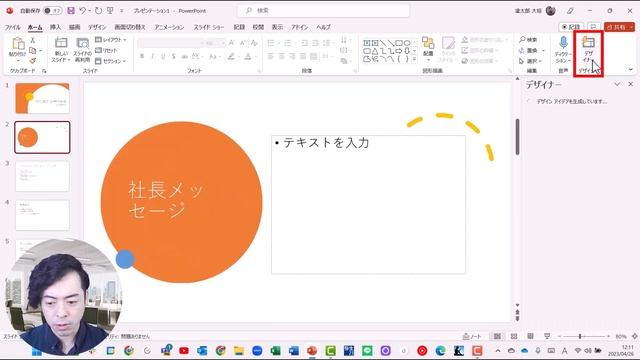Open the Comments speech bubble button
The height and width of the screenshot is (360, 640).
tap(593, 27)
